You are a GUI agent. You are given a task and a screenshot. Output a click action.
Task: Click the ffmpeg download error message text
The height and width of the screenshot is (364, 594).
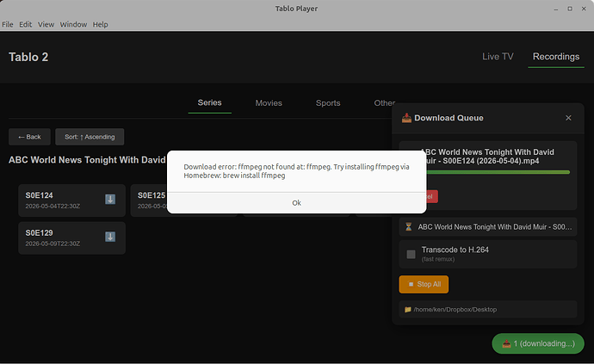tap(296, 171)
